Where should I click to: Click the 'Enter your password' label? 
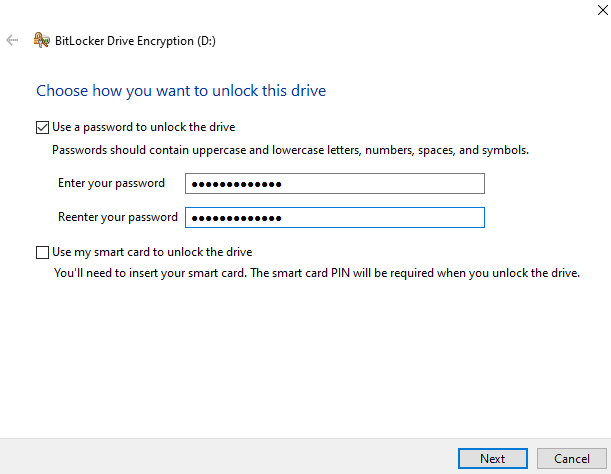pyautogui.click(x=111, y=183)
